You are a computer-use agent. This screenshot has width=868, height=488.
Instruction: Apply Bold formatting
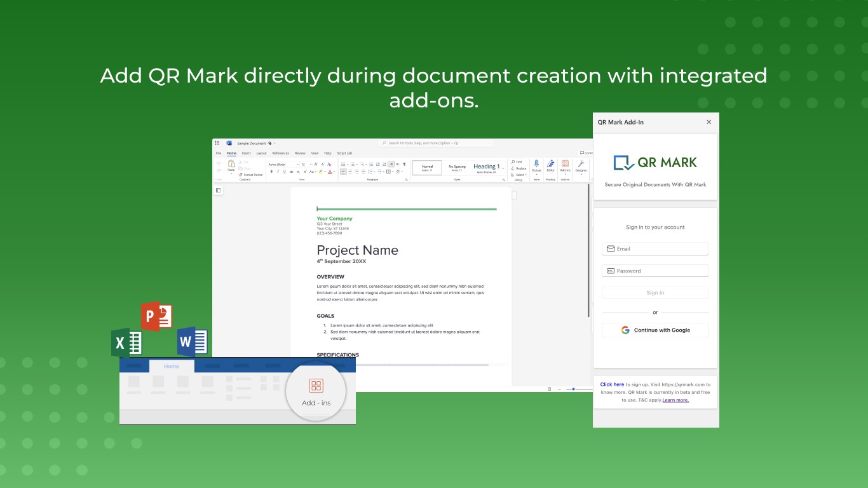271,172
